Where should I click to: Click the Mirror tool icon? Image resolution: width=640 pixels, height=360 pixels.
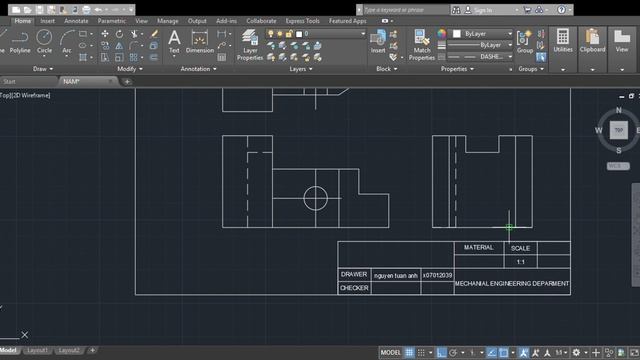pyautogui.click(x=119, y=46)
